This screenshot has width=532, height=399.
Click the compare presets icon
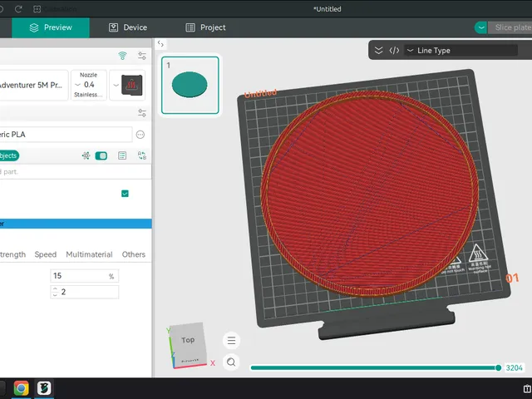142,155
